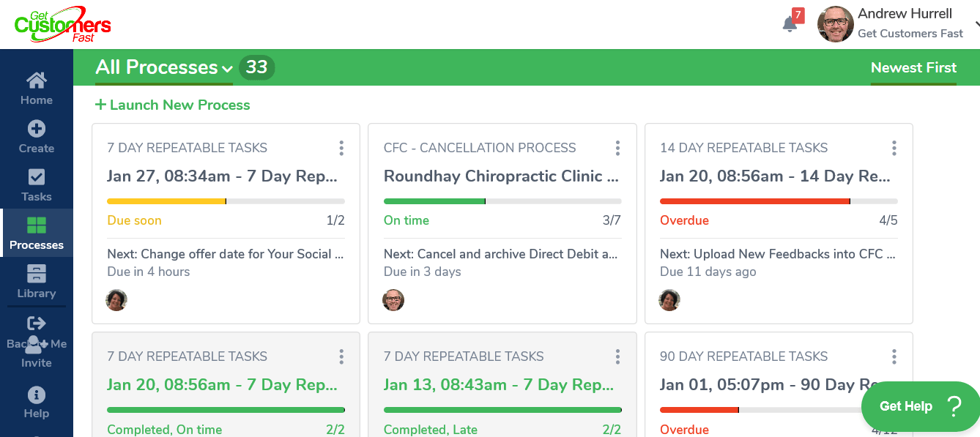
Task: Click assignee avatar on Roundhay Chiropractic card
Action: click(393, 300)
